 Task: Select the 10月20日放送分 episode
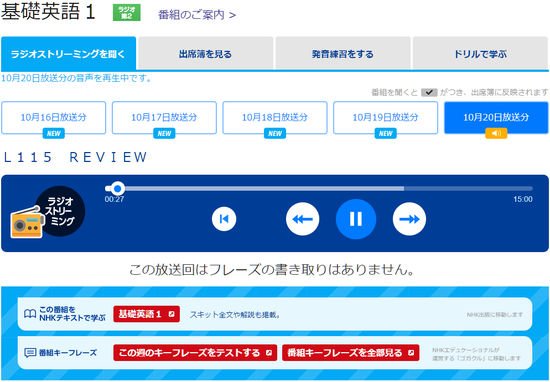pyautogui.click(x=496, y=118)
